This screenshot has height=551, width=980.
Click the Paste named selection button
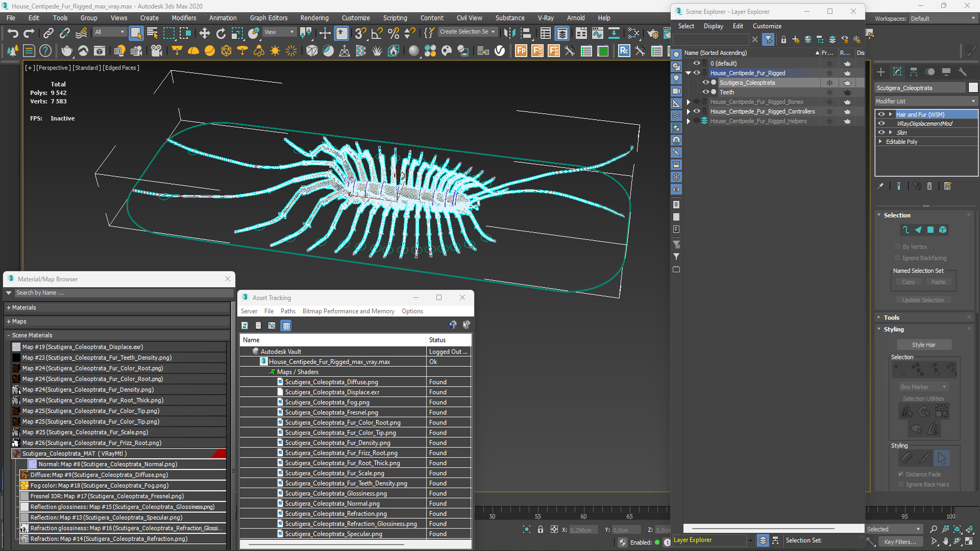click(938, 282)
